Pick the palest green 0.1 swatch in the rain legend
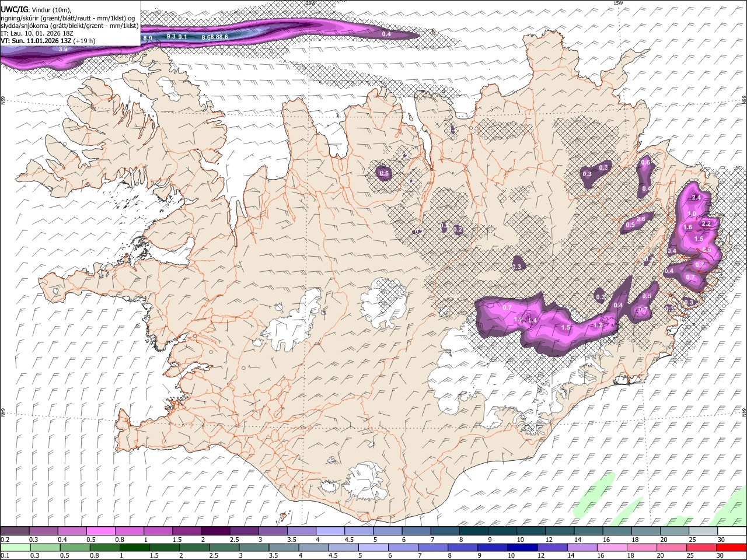 [x=15, y=547]
